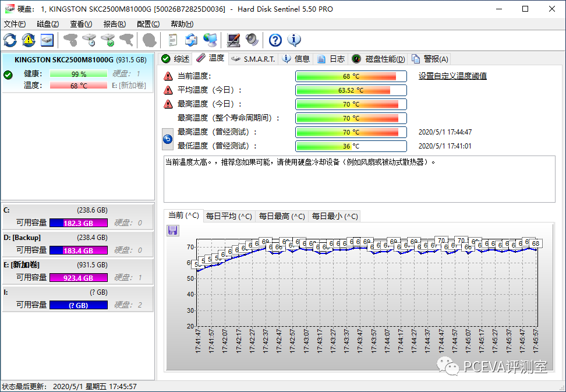Screen dimensions: 566x392
Task: Click the blue refresh arrows toolbar icon
Action: [10, 40]
